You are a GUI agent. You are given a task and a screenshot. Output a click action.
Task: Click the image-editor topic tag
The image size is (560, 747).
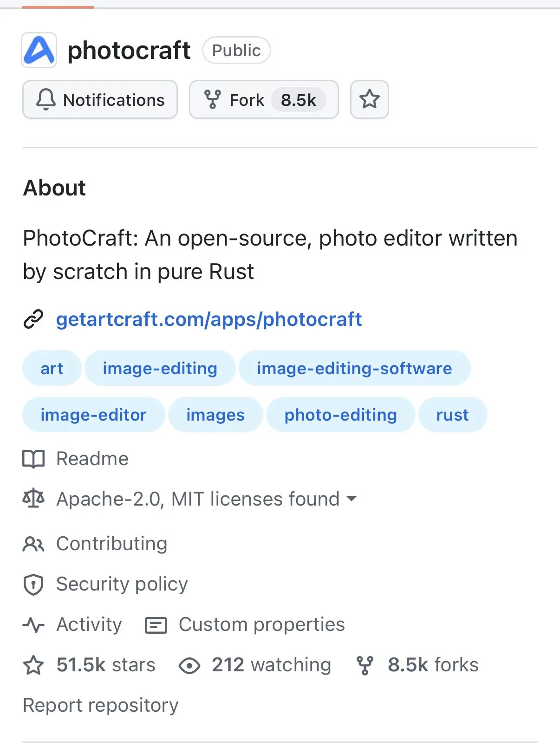click(93, 415)
